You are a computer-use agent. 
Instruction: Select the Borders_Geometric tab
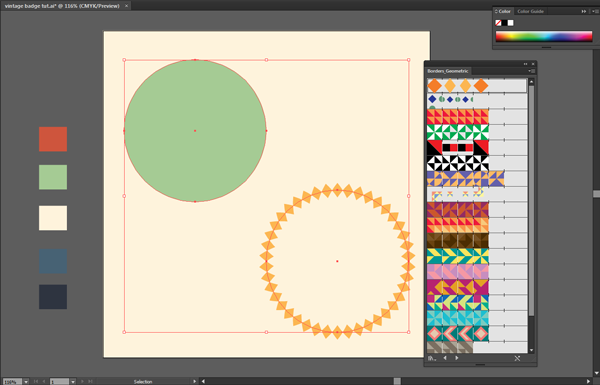click(x=448, y=71)
